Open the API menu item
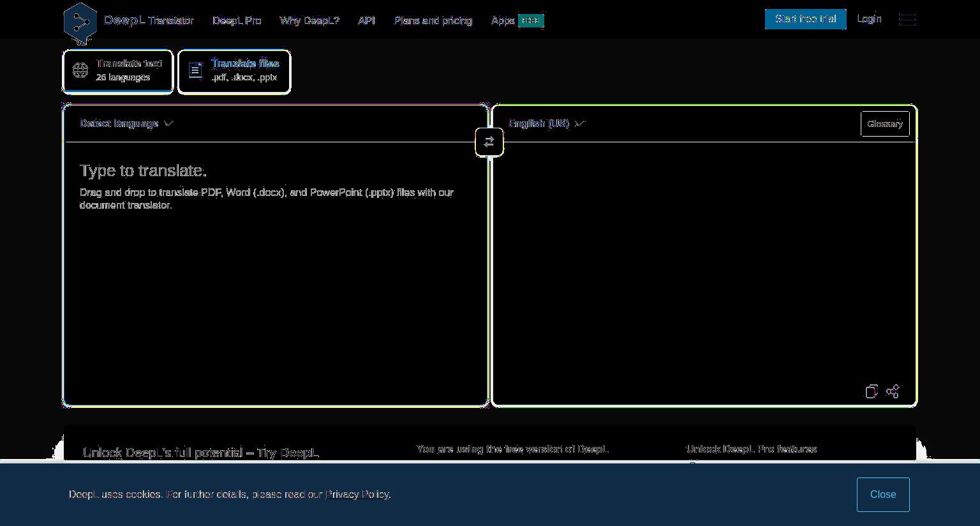Viewport: 980px width, 526px height. coord(367,20)
